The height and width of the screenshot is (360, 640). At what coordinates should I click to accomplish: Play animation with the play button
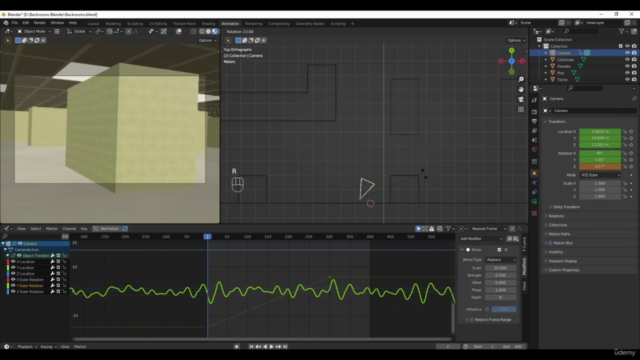(x=271, y=347)
